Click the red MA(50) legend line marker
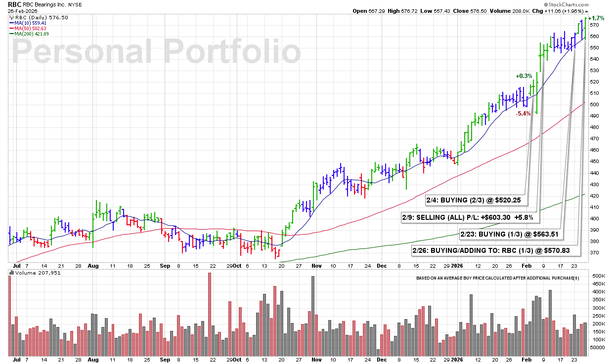This screenshot has height=364, width=613. click(x=11, y=29)
